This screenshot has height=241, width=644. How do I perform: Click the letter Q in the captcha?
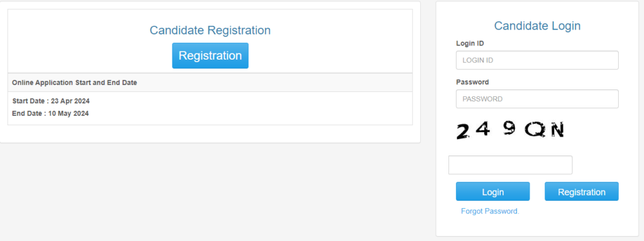535,130
